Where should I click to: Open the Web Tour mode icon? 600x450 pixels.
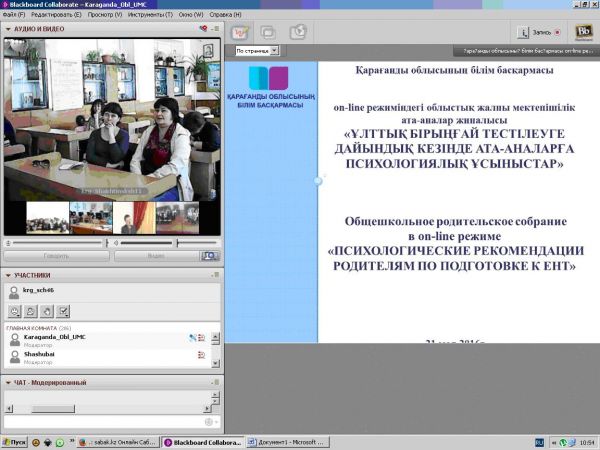[297, 31]
